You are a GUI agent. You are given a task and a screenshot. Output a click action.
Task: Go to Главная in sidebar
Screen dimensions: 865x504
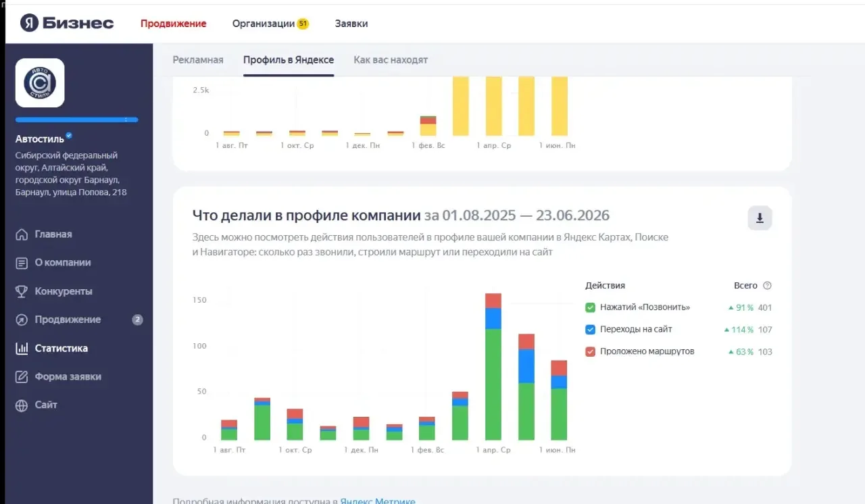pos(53,234)
